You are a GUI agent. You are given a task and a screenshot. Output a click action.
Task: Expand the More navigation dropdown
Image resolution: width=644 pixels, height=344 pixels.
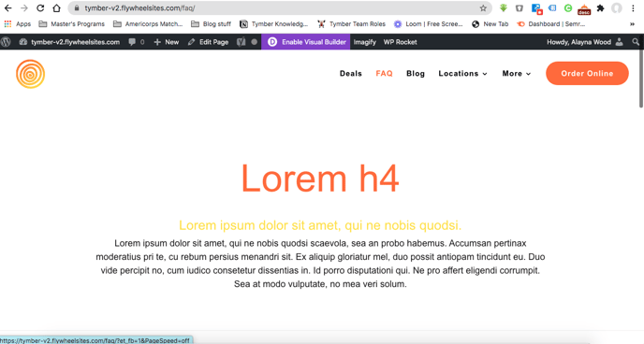517,74
